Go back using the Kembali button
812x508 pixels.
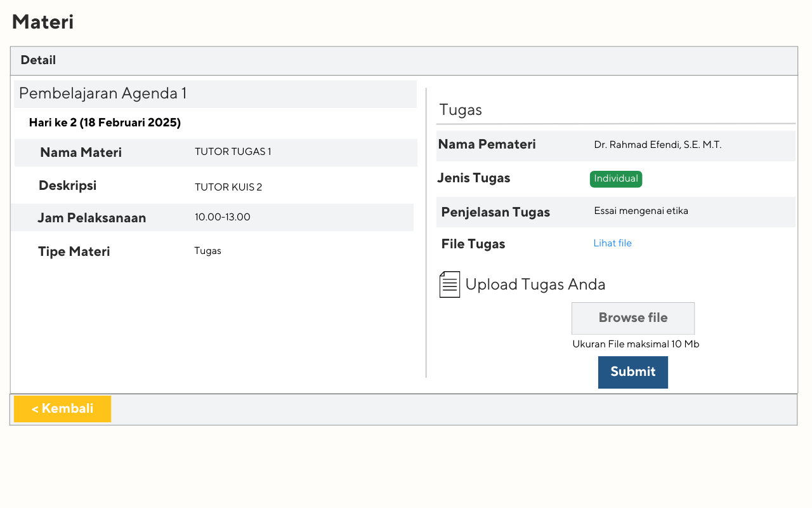(62, 409)
